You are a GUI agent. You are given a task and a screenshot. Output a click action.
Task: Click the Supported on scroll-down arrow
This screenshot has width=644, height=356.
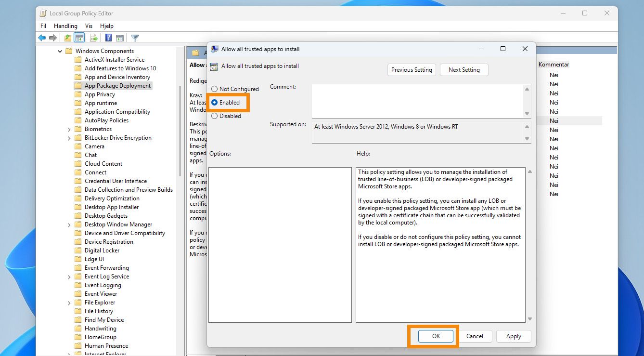point(527,139)
